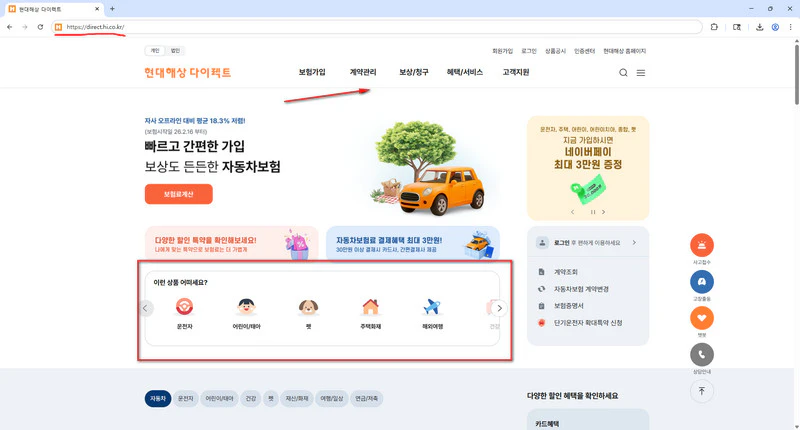Open the 보험가입 main menu
The image size is (800, 430).
pos(312,72)
